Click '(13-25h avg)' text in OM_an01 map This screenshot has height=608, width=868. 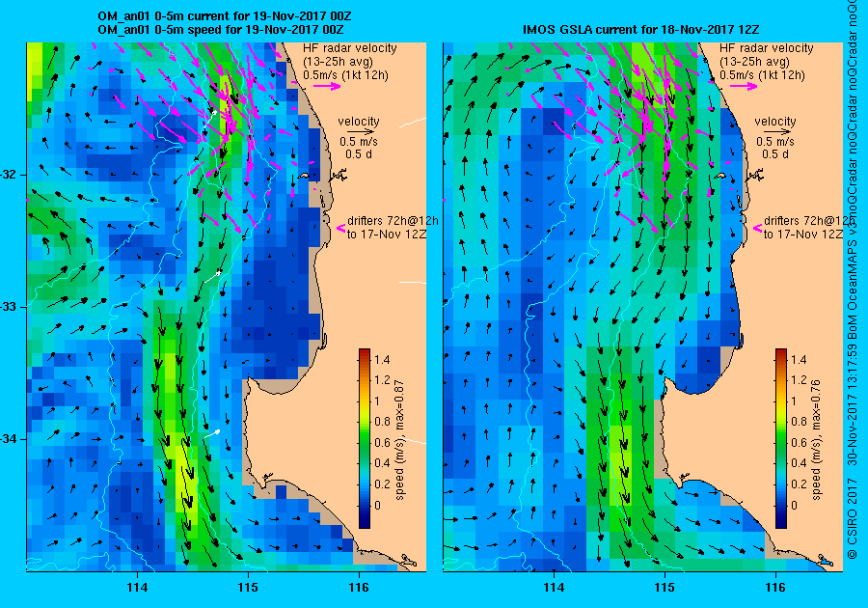click(x=338, y=62)
